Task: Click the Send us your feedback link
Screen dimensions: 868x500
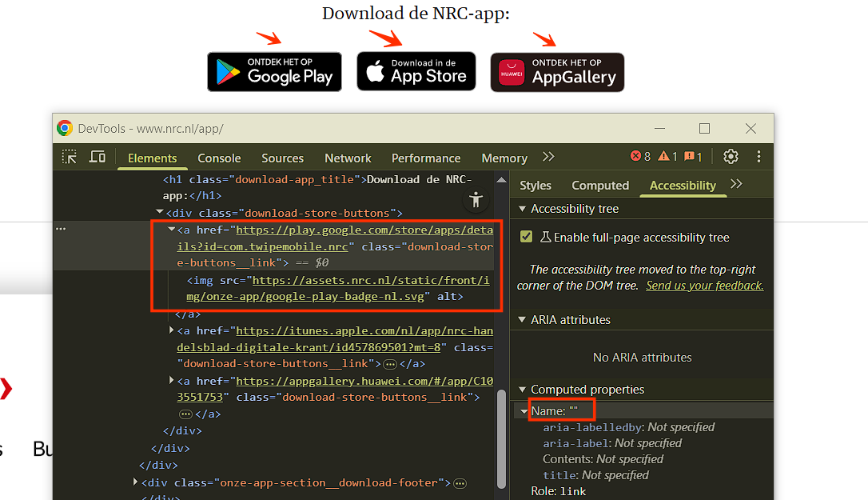Action: pyautogui.click(x=704, y=286)
